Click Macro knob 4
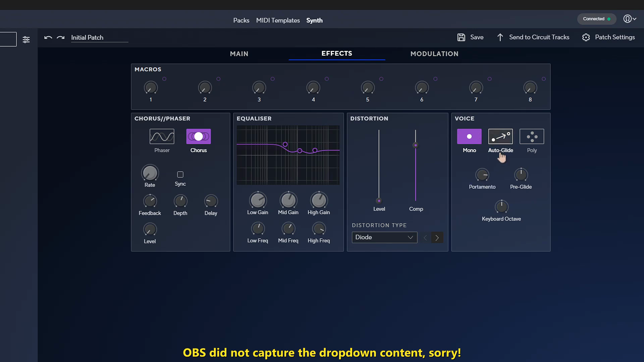 pyautogui.click(x=313, y=88)
